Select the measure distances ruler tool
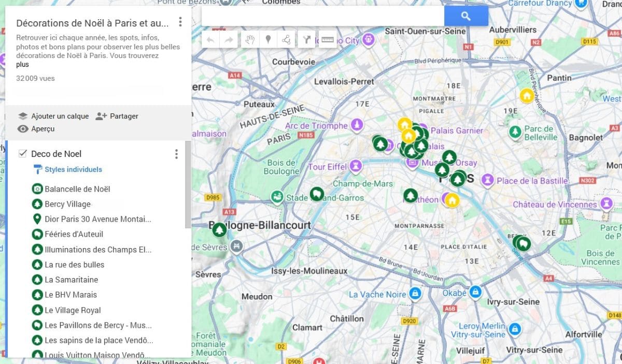 [327, 39]
